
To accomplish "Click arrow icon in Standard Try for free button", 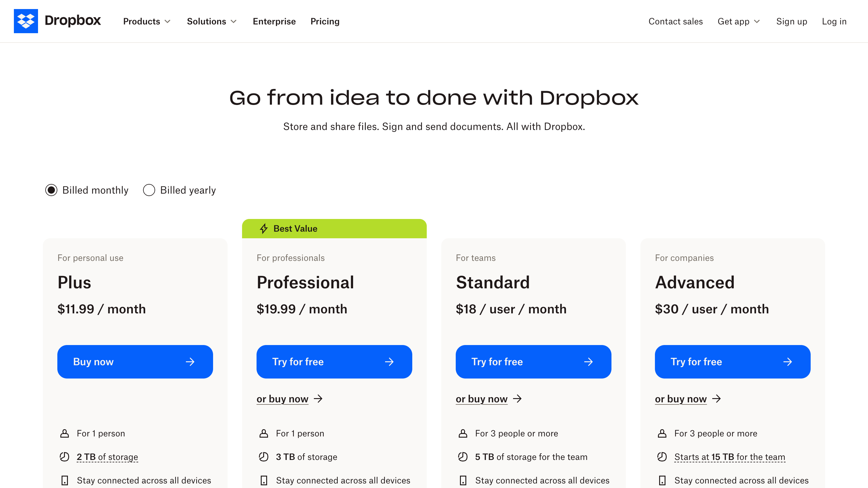I will click(588, 362).
